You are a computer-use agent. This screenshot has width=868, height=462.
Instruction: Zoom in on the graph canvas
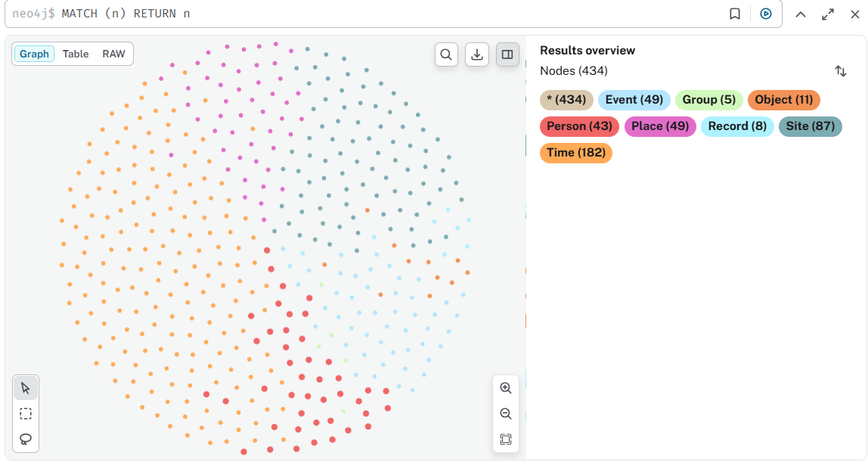(x=506, y=388)
